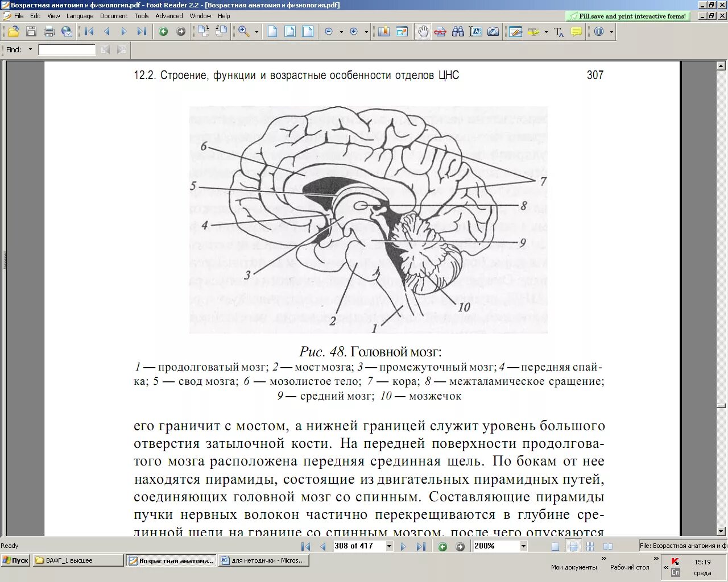Open the Tools menu
Viewport: 728px width, 582px height.
point(142,16)
